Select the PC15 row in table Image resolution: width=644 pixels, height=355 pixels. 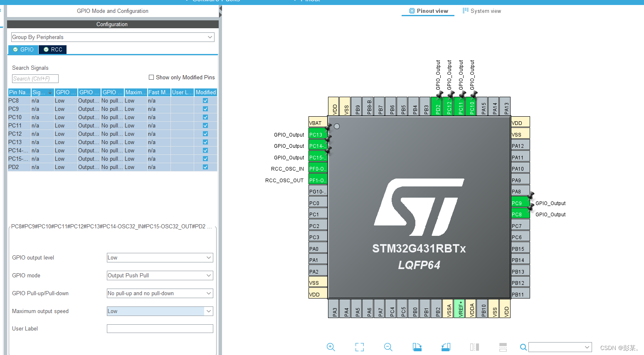113,159
